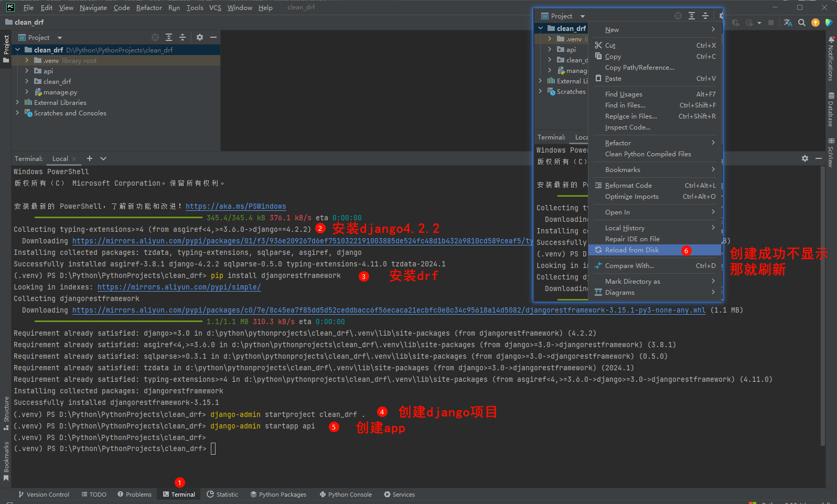
Task: Click Compare With context entry
Action: point(654,266)
